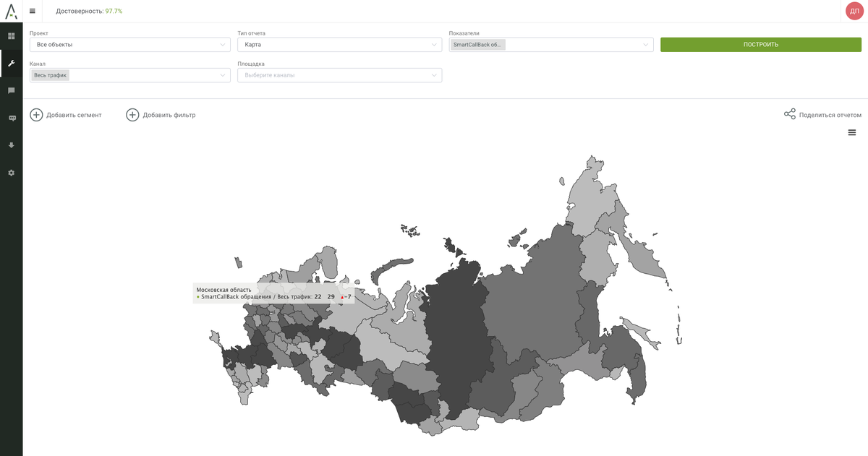Expand the Показатели dropdown arrow
The height and width of the screenshot is (456, 868).
(x=646, y=45)
